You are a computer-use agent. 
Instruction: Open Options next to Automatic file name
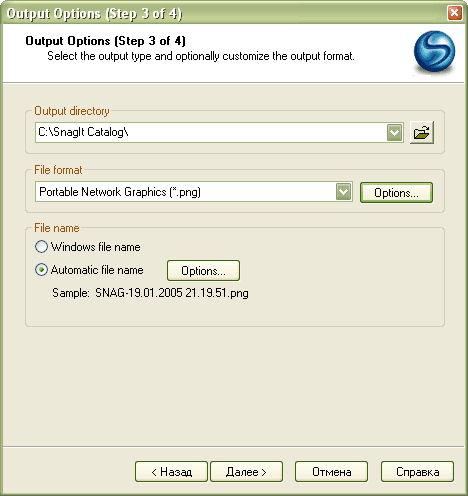(x=203, y=271)
